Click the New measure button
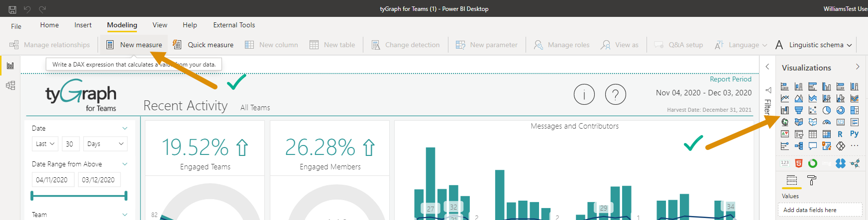Screen dimensions: 868x220 (134, 45)
